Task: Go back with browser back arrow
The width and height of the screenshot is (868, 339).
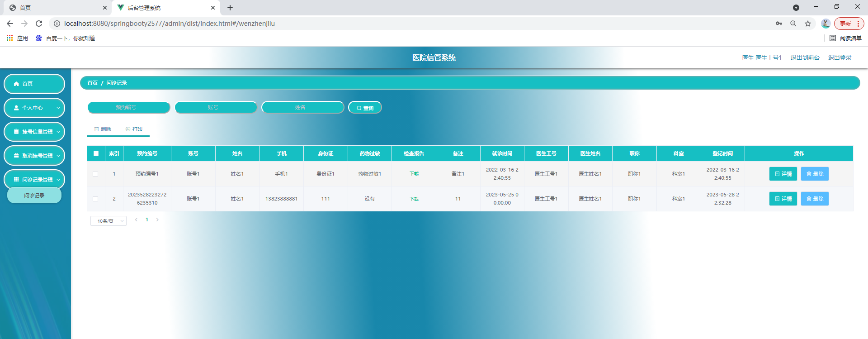Action: click(x=10, y=24)
